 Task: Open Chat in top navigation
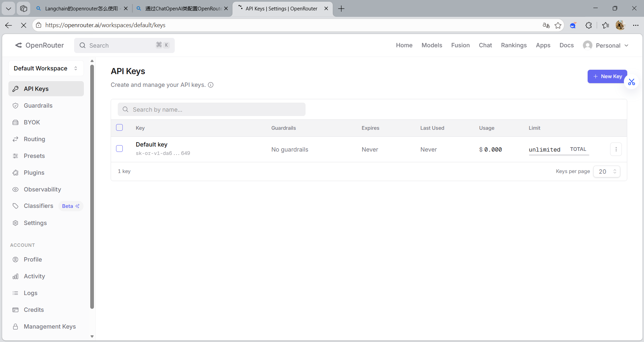[485, 45]
